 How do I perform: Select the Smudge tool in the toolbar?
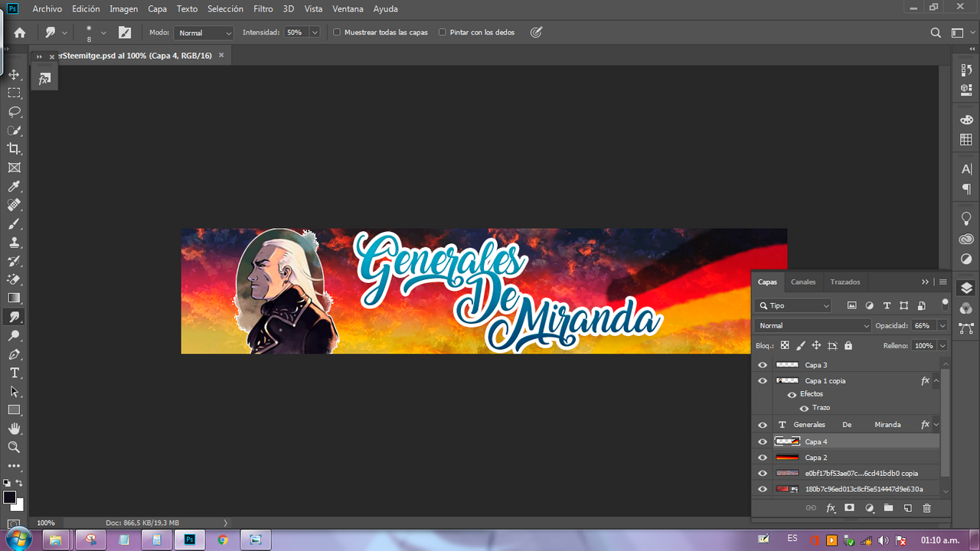(14, 317)
